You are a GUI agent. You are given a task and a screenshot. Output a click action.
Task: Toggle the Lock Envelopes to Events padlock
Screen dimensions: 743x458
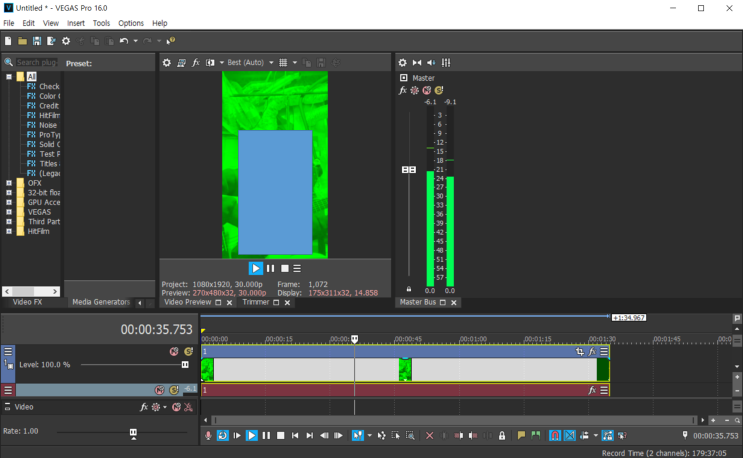point(502,436)
